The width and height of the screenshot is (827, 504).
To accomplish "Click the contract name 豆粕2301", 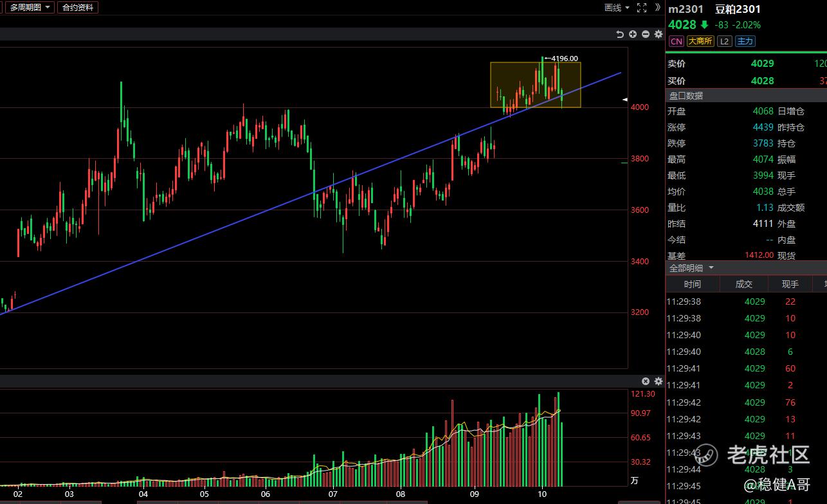I will (x=738, y=9).
